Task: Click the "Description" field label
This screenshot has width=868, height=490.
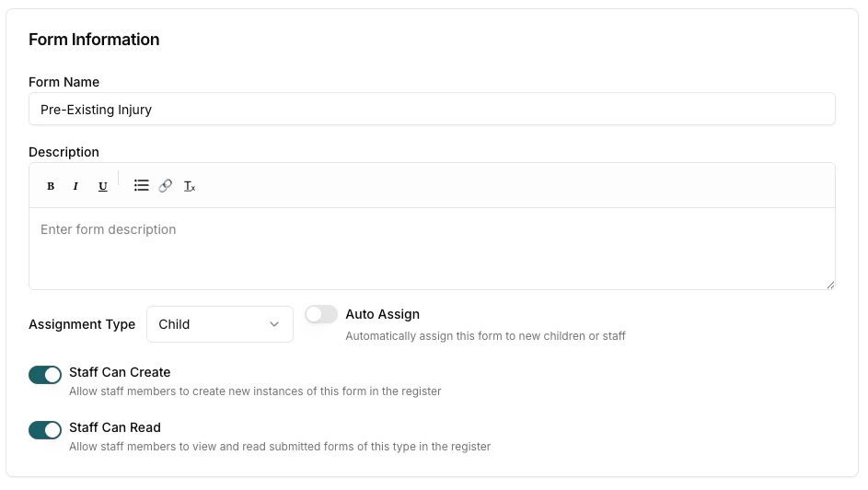Action: click(64, 152)
